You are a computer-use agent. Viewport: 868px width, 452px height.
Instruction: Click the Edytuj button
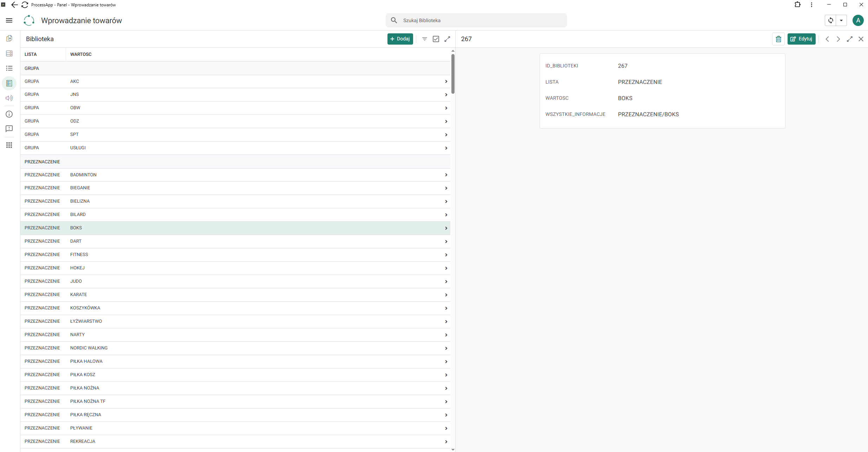[x=801, y=39]
